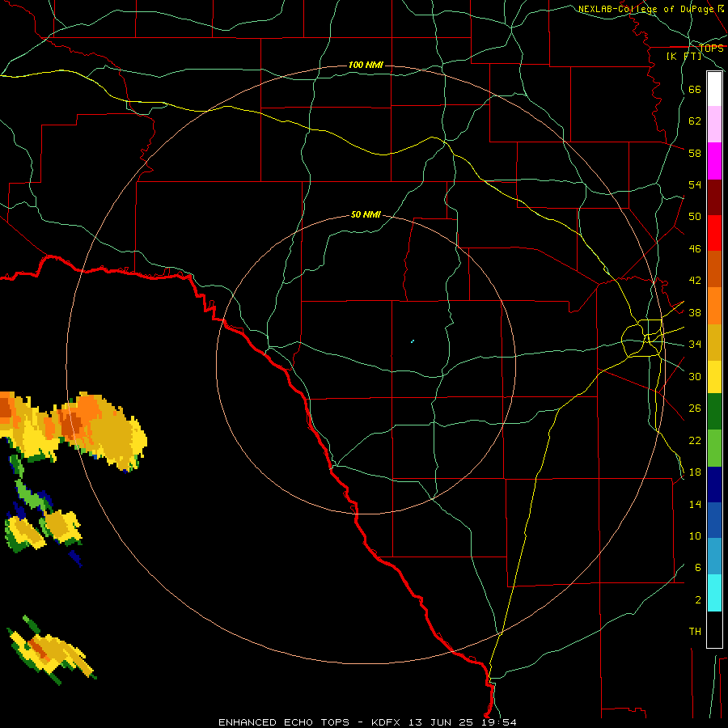The height and width of the screenshot is (728, 728).
Task: Click the 19:54 timestamp in the caption
Action: (498, 722)
